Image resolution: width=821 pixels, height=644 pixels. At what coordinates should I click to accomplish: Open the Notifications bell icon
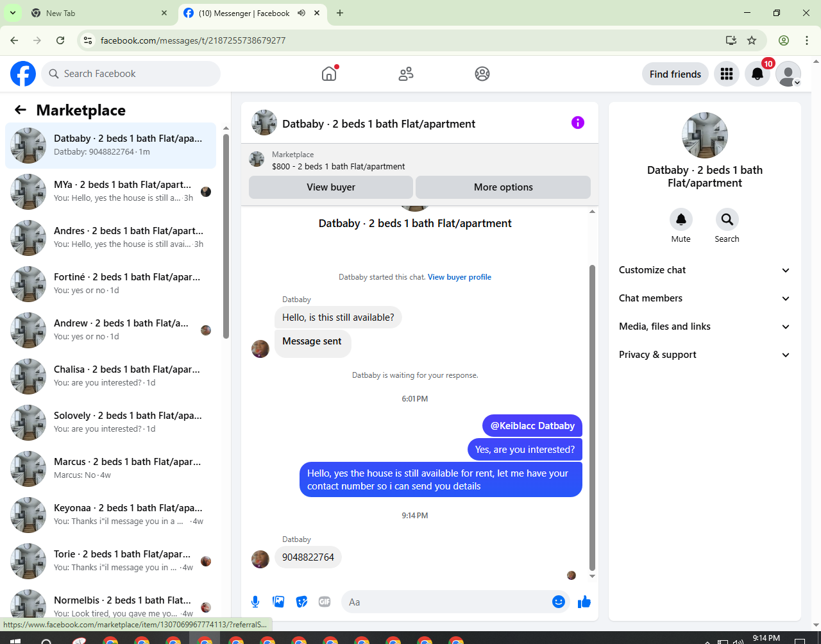(x=758, y=74)
